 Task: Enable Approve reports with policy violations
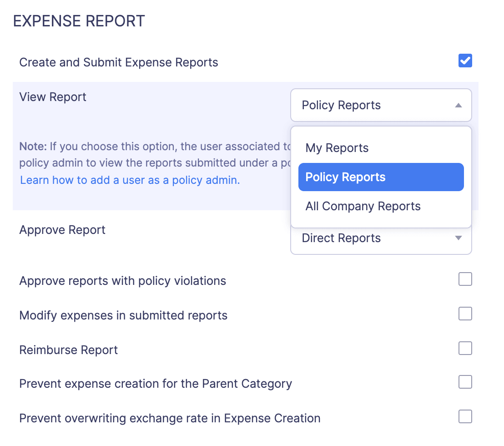click(x=465, y=279)
